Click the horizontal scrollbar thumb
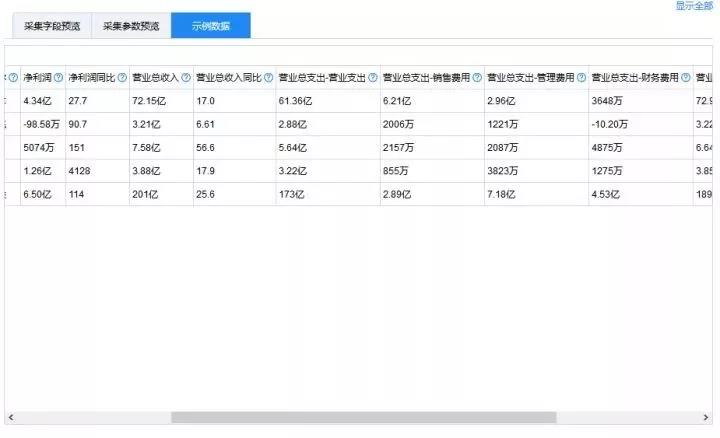 [364, 417]
